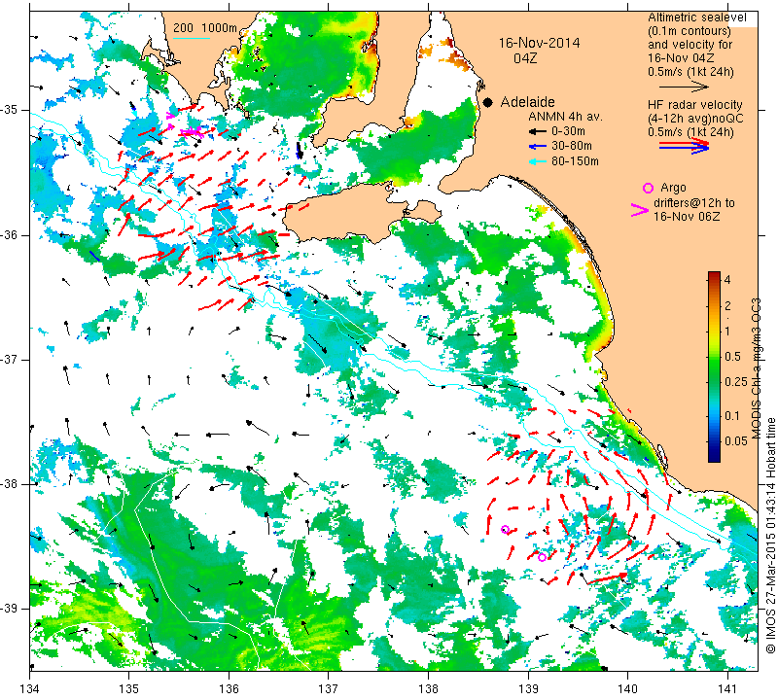The width and height of the screenshot is (778, 700).
Task: Click the magenta Argo circle in the legend
Action: (x=648, y=188)
